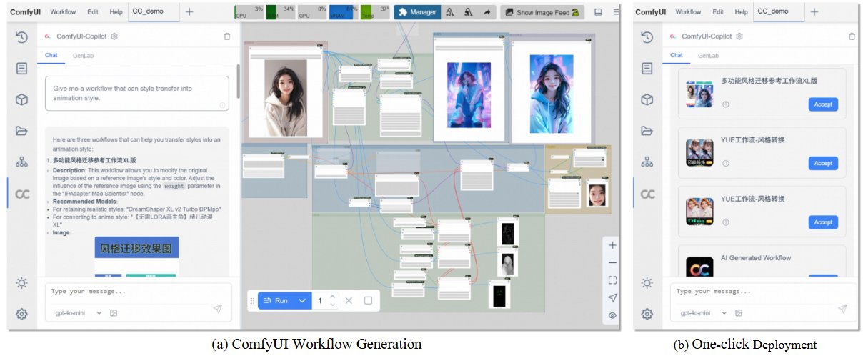Toggle the light/dark theme sun icon

tap(21, 283)
